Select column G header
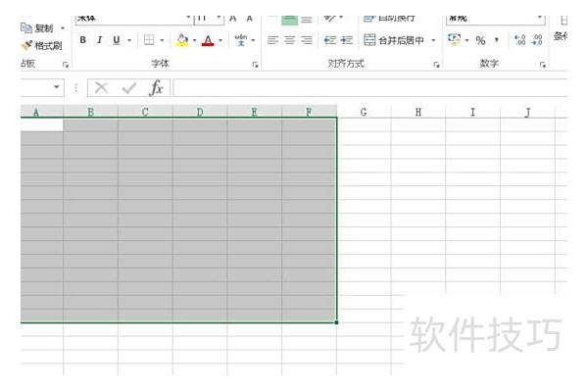 tap(364, 112)
